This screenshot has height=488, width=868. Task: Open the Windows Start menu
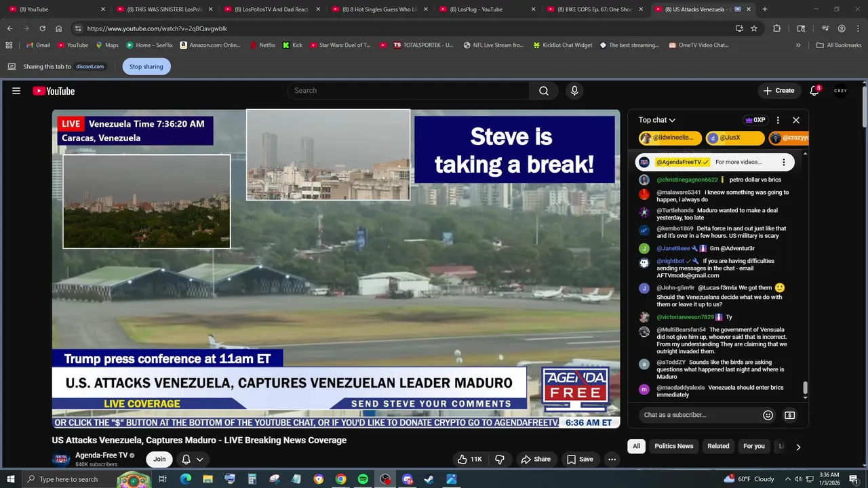pos(10,479)
